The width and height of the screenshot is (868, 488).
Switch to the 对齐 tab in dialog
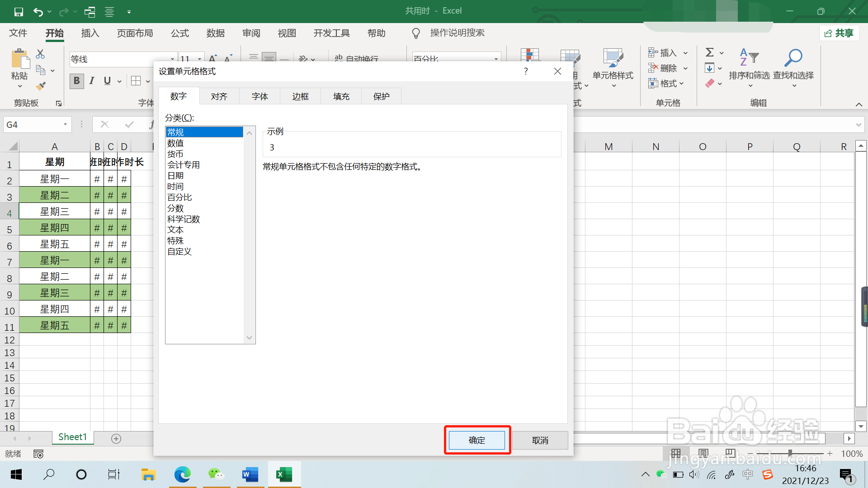219,96
